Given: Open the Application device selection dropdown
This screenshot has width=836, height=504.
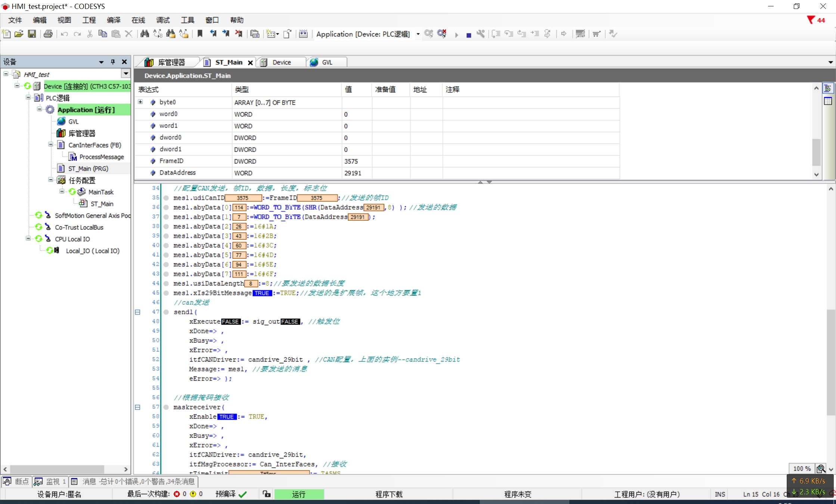Looking at the screenshot, I should (418, 34).
